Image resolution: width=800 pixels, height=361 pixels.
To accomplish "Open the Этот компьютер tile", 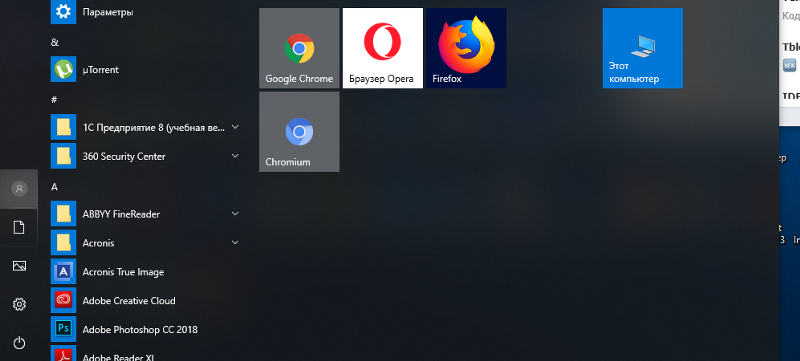I will 642,48.
